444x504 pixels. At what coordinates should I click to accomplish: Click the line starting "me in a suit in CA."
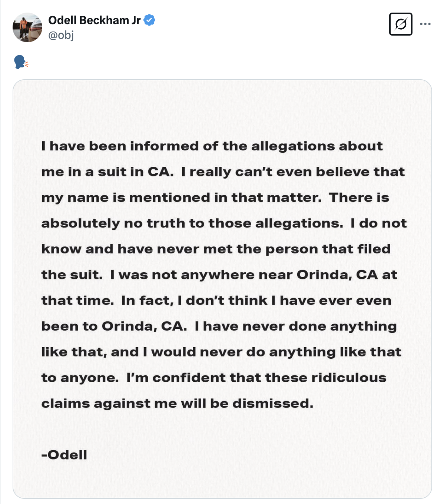pyautogui.click(x=223, y=172)
